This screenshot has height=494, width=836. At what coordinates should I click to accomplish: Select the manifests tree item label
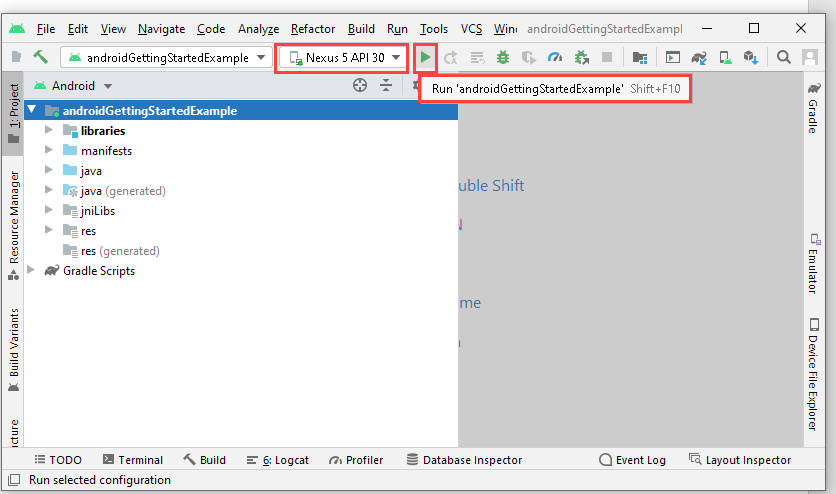click(x=106, y=151)
